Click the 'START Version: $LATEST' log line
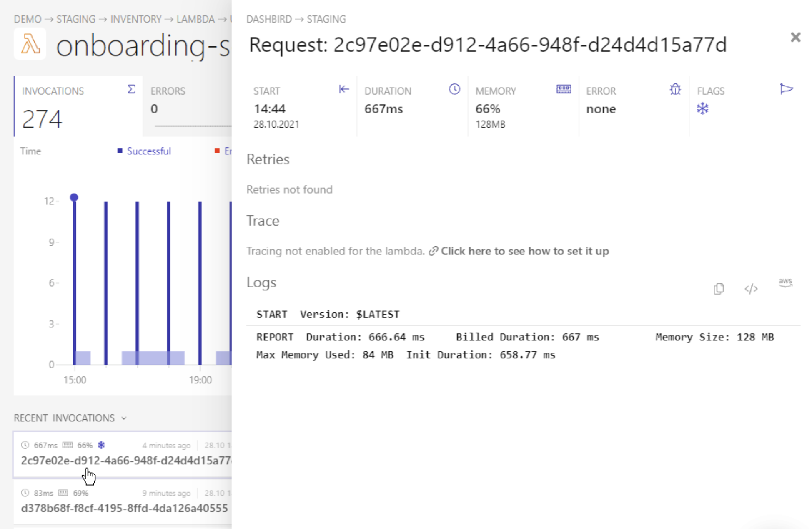This screenshot has height=529, width=812. pyautogui.click(x=328, y=314)
